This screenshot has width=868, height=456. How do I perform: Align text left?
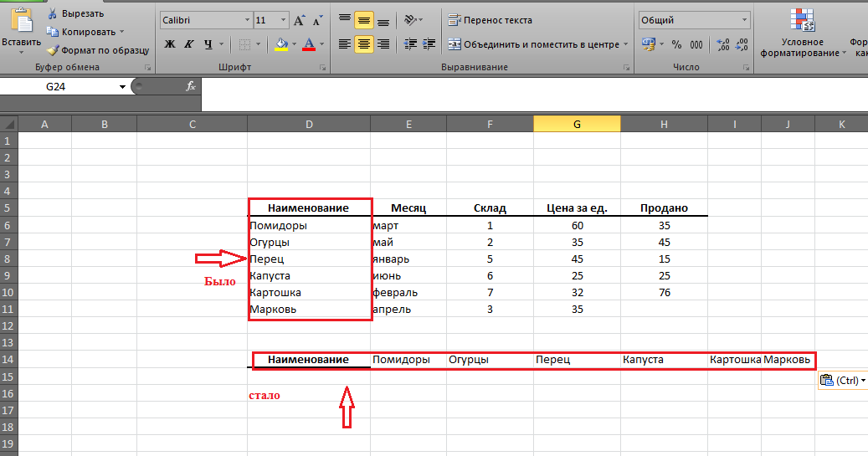point(345,44)
